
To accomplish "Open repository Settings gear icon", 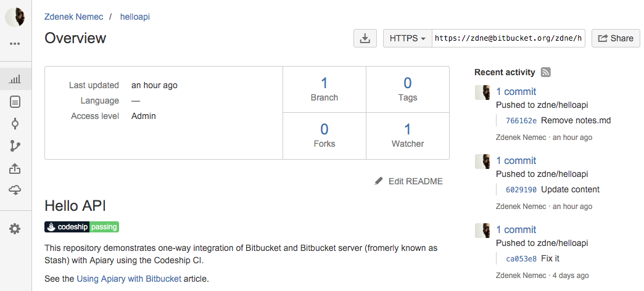I will pyautogui.click(x=15, y=229).
